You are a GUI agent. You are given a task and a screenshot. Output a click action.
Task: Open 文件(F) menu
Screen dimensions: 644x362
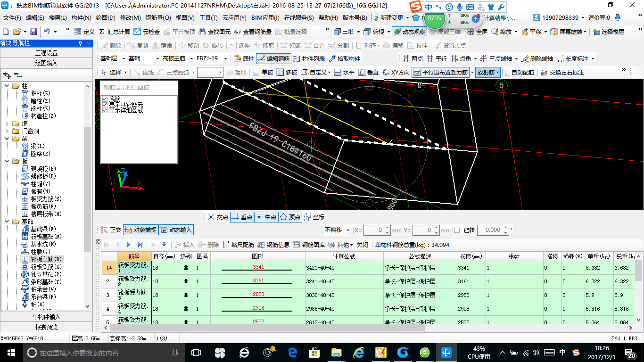tap(12, 18)
